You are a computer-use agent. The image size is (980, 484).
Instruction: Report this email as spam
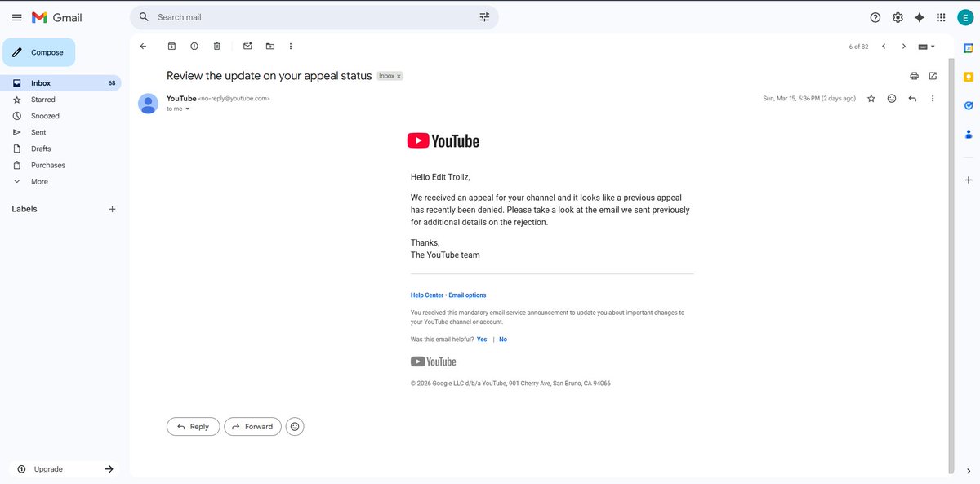[x=194, y=47]
